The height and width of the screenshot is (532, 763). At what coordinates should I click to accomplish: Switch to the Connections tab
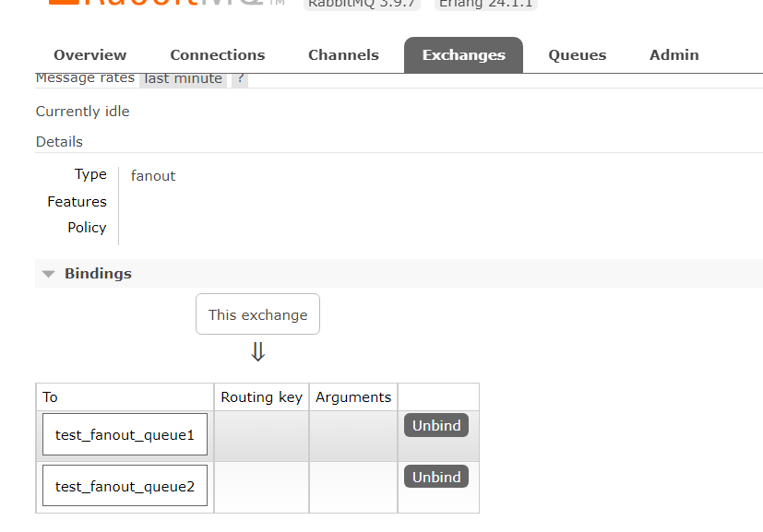point(218,55)
